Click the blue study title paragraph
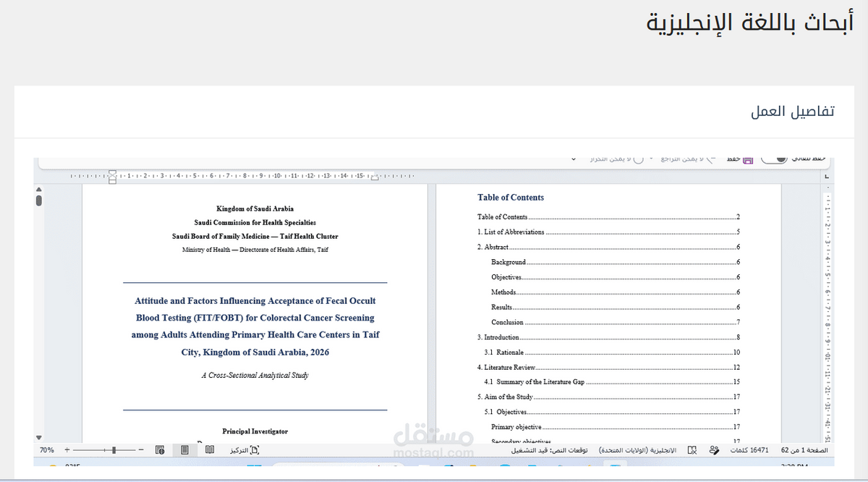Image resolution: width=868 pixels, height=482 pixels. (255, 326)
